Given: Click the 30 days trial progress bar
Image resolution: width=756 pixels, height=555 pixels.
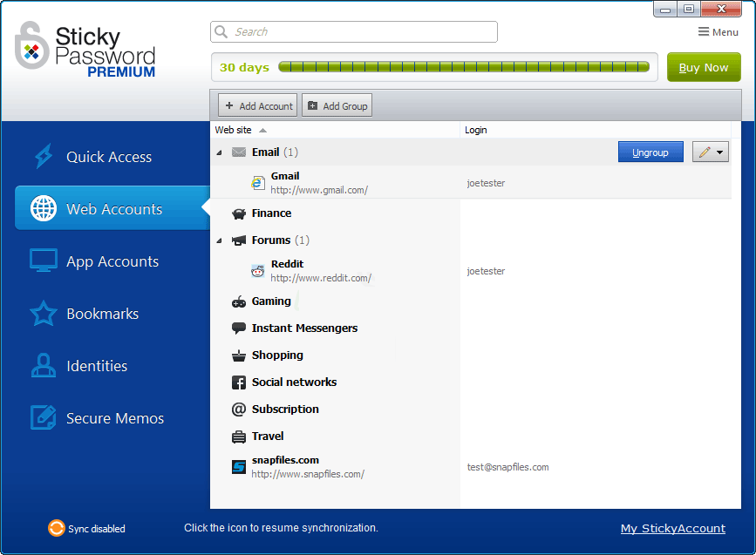Looking at the screenshot, I should [x=463, y=67].
